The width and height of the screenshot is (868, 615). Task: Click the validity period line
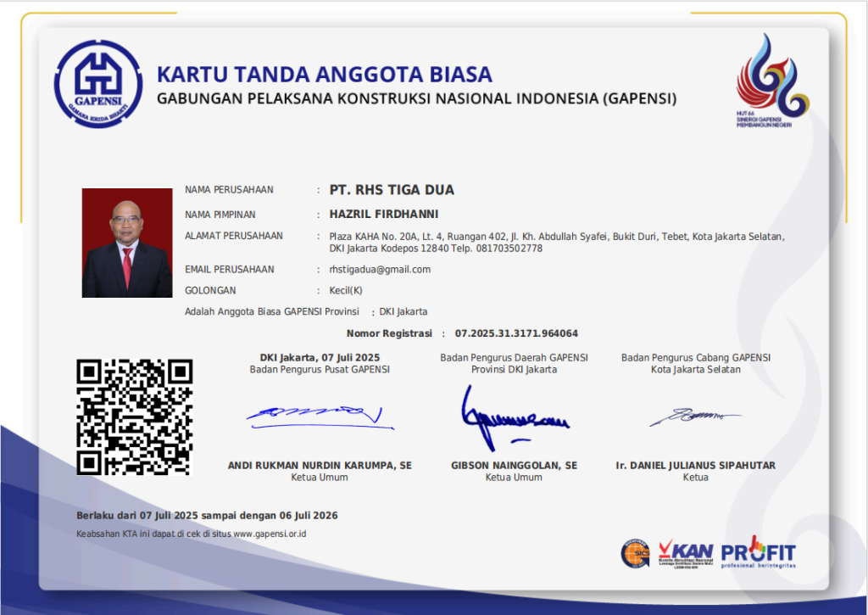pyautogui.click(x=207, y=516)
